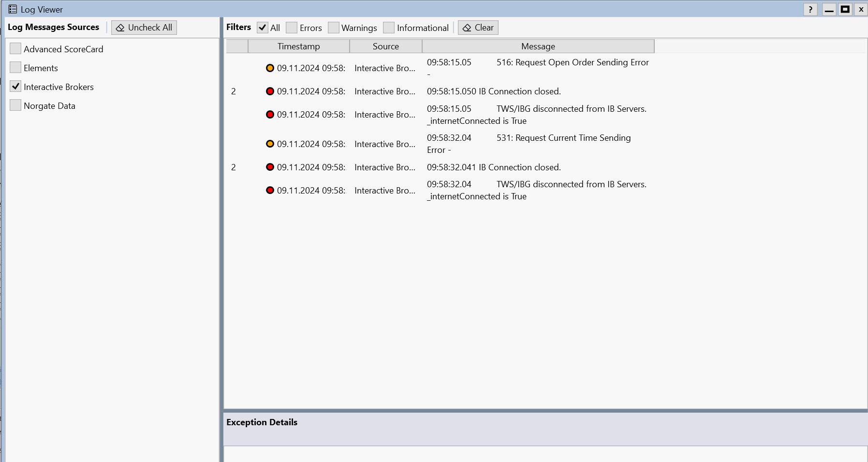Click the orange warning dot for error 531
The height and width of the screenshot is (462, 868).
pos(270,144)
